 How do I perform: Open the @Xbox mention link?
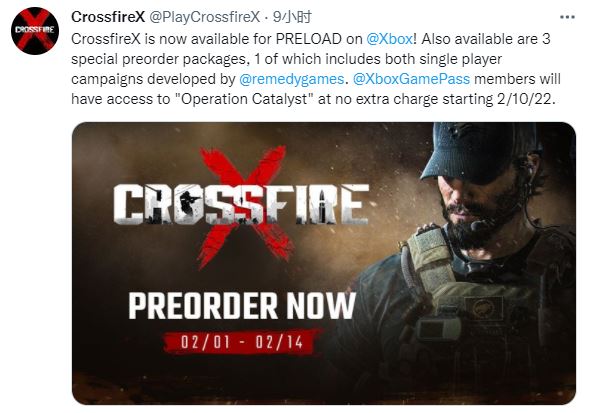click(x=389, y=39)
